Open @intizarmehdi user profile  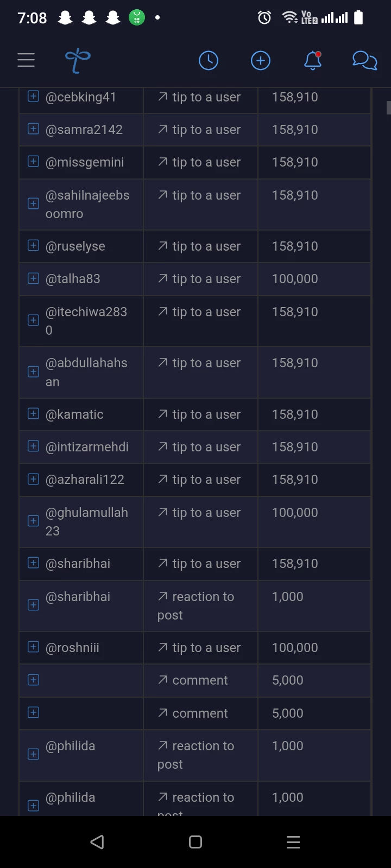pos(87,447)
